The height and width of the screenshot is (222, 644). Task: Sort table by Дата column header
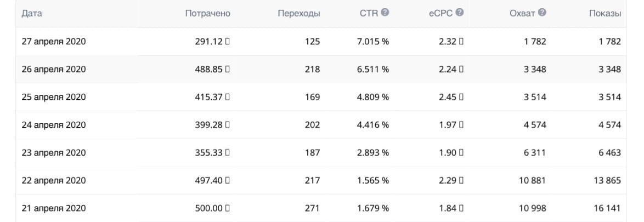pos(32,13)
